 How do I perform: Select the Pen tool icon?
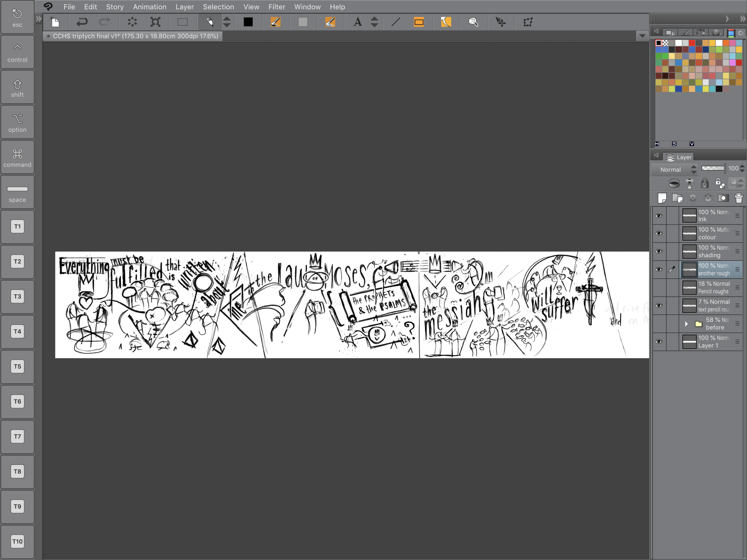(x=210, y=22)
